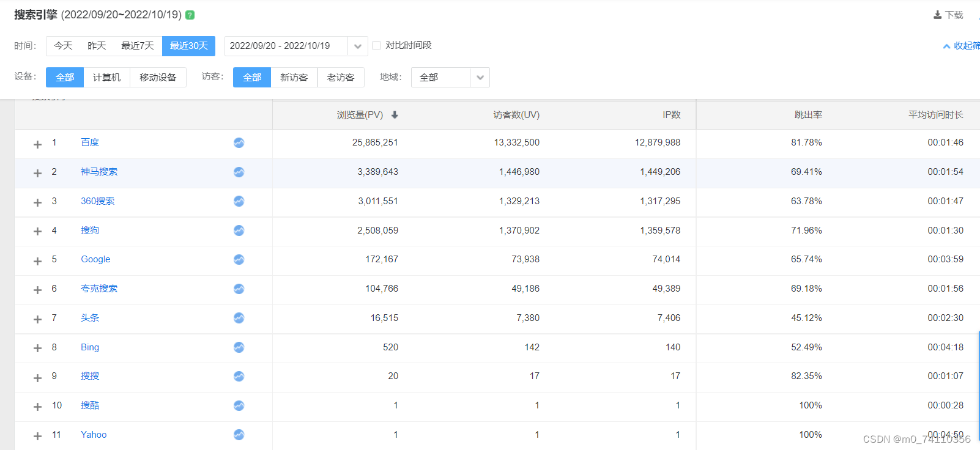Open the 搜搜 link

pos(90,376)
